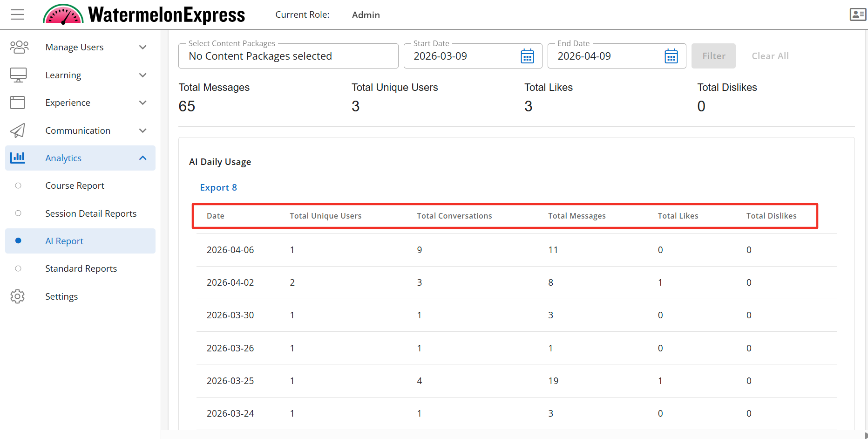This screenshot has height=439, width=868.
Task: Open the AI Report menu item
Action: 64,241
